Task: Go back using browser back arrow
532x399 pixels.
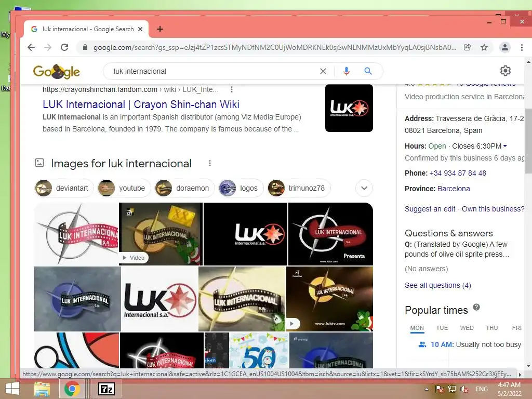Action: [31, 47]
